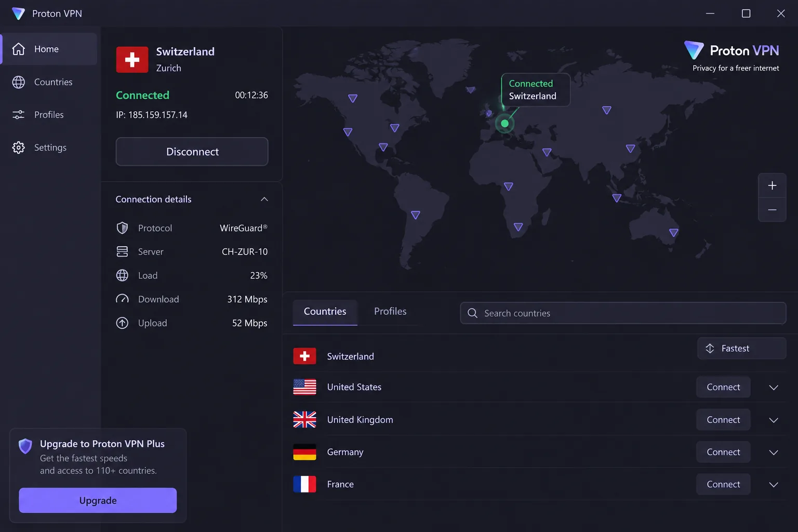Image resolution: width=798 pixels, height=532 pixels.
Task: Open Profiles from the left sidebar
Action: point(49,115)
